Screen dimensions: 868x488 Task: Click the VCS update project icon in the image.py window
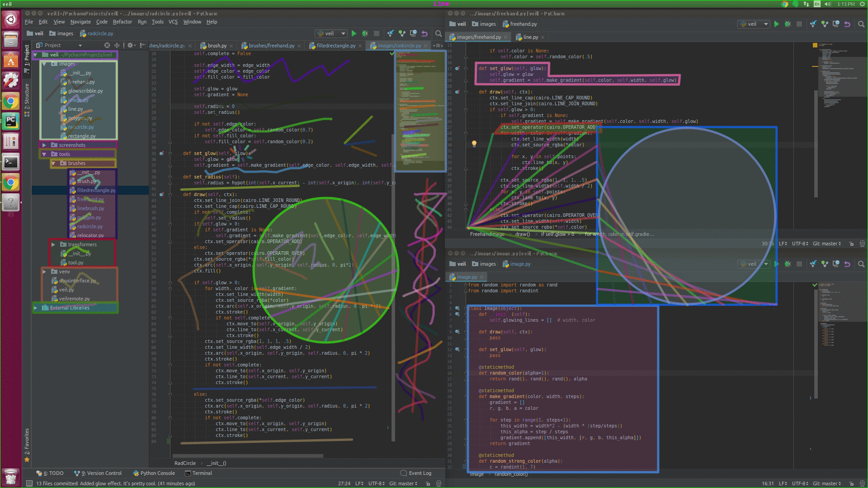(813, 264)
